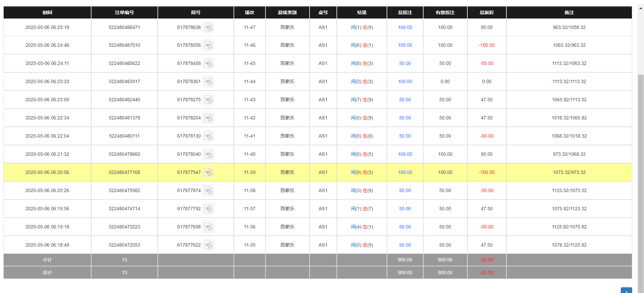Click the vertical scrollbar on the right
644x293 pixels.
pyautogui.click(x=641, y=168)
